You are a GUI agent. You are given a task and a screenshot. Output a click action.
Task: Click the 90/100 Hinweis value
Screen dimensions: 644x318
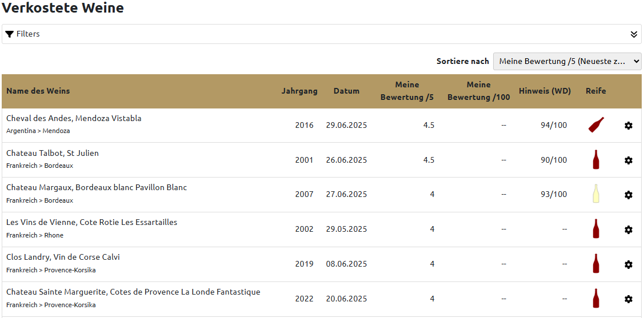554,160
